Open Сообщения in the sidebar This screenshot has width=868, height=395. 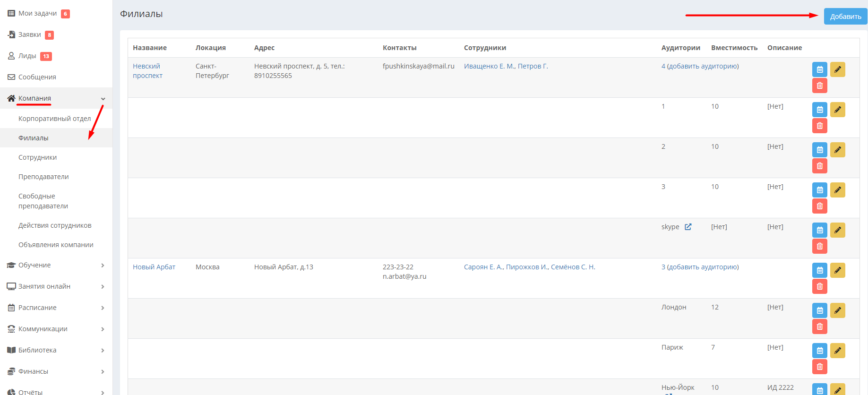[x=37, y=77]
